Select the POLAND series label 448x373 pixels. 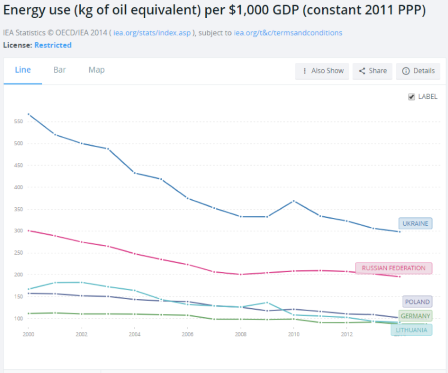tap(417, 302)
